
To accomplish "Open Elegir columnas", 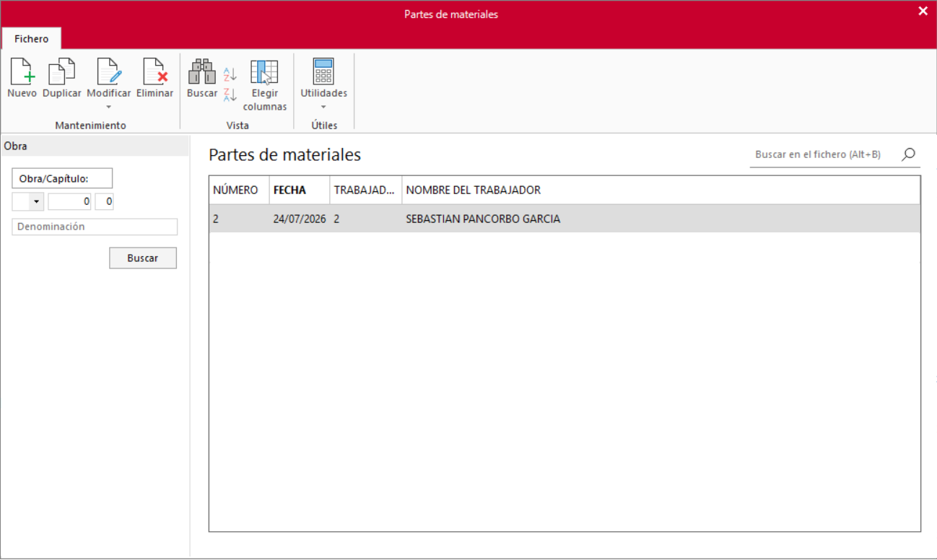I will [x=265, y=85].
